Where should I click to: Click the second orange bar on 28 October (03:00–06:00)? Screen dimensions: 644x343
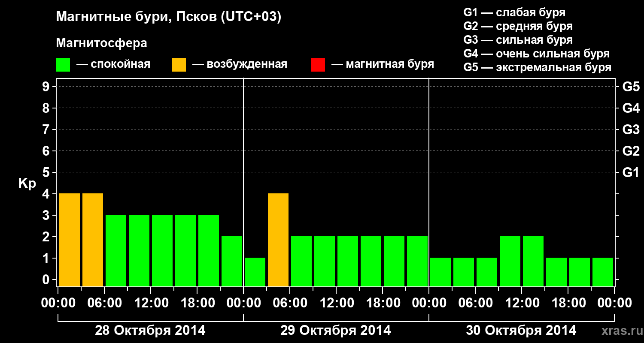[93, 240]
